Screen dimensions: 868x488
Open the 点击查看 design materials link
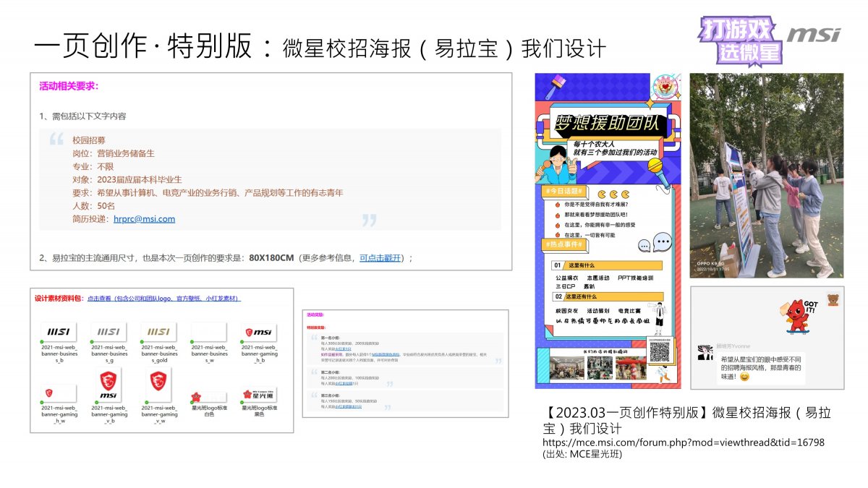coord(163,298)
